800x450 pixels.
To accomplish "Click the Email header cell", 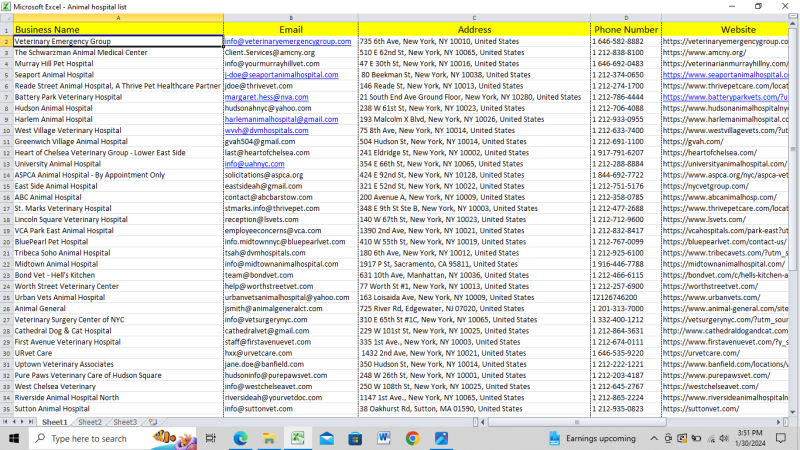I will 291,30.
